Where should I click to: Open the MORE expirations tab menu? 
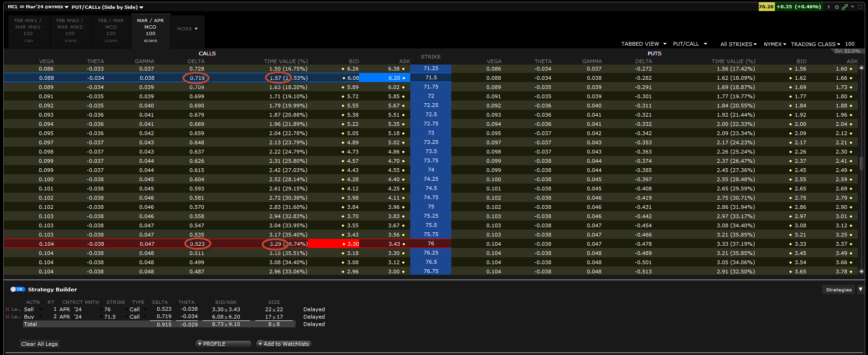(187, 29)
